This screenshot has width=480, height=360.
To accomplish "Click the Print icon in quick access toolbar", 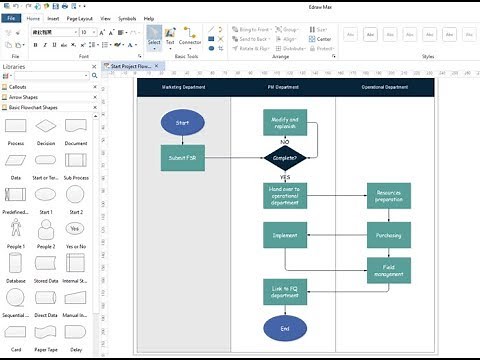I will tap(65, 6).
